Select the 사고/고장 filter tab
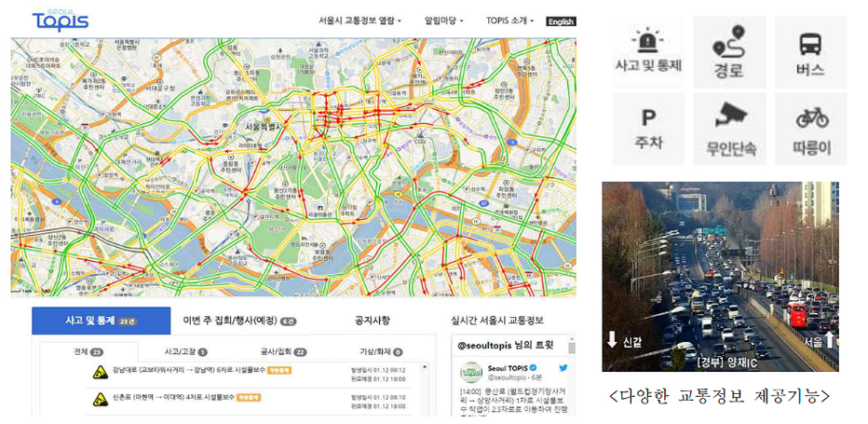This screenshot has width=868, height=424. [x=186, y=352]
